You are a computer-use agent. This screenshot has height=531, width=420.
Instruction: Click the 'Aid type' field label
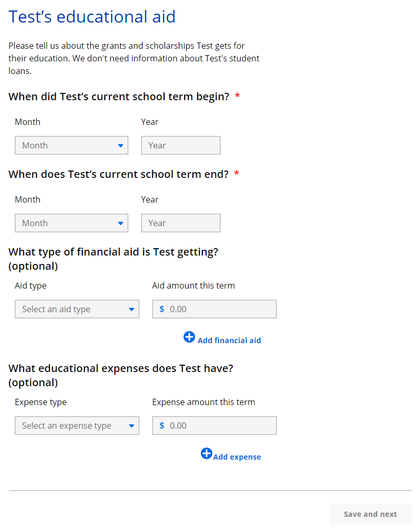click(30, 285)
